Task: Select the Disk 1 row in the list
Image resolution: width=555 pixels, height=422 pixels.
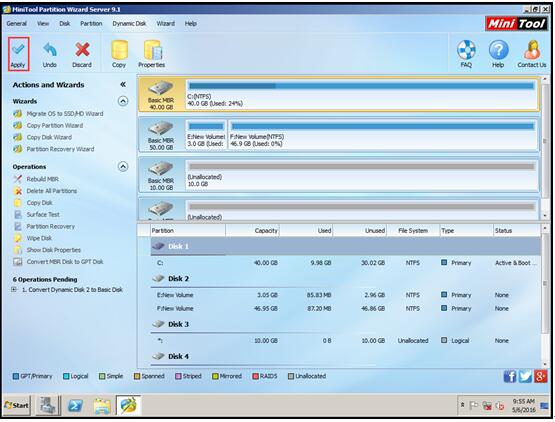Action: [345, 246]
